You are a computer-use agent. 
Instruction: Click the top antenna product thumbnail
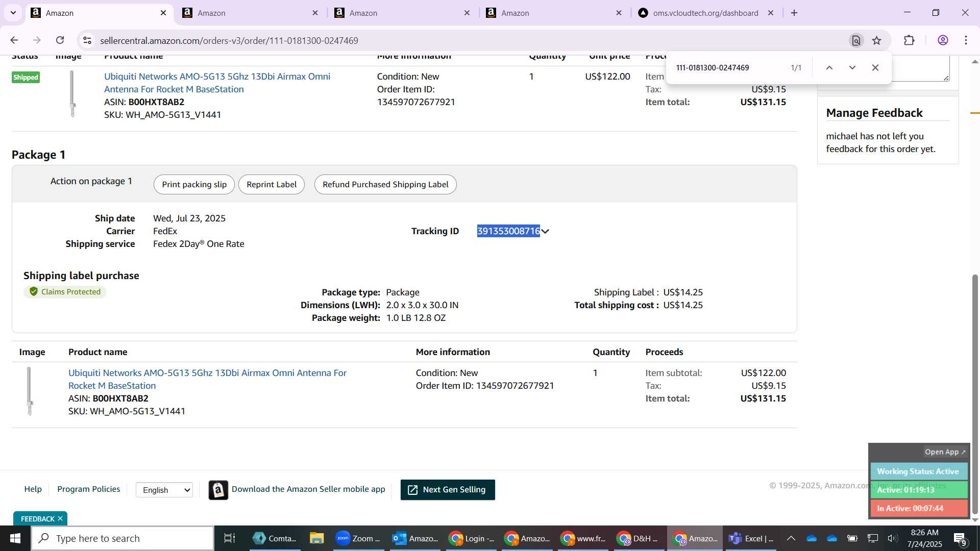(72, 94)
